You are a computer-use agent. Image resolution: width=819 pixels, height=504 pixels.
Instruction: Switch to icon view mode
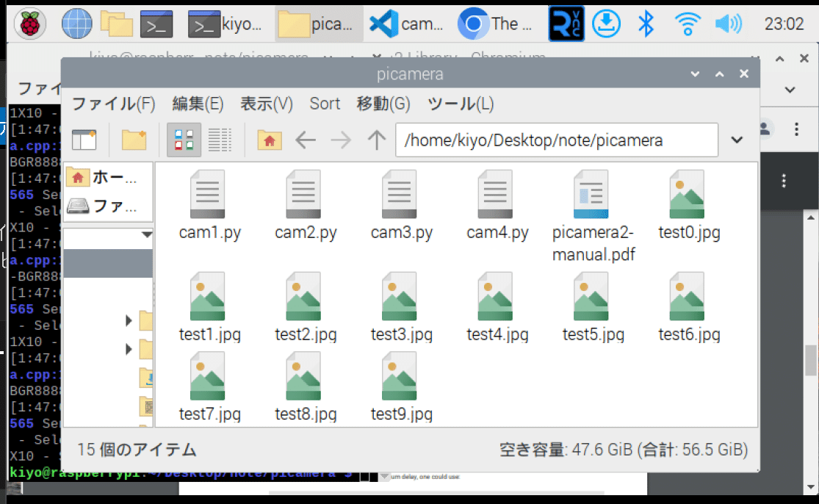point(182,140)
